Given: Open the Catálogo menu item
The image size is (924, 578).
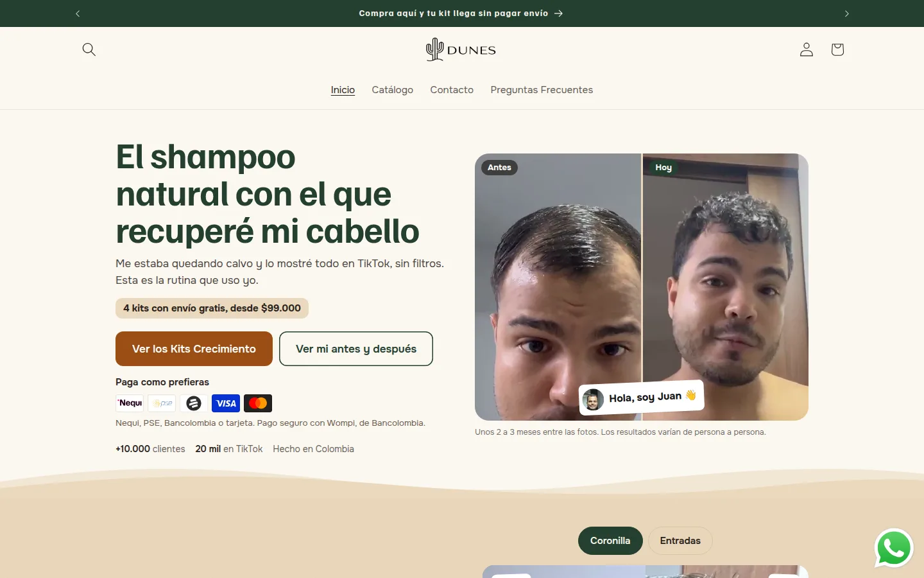Looking at the screenshot, I should (393, 90).
